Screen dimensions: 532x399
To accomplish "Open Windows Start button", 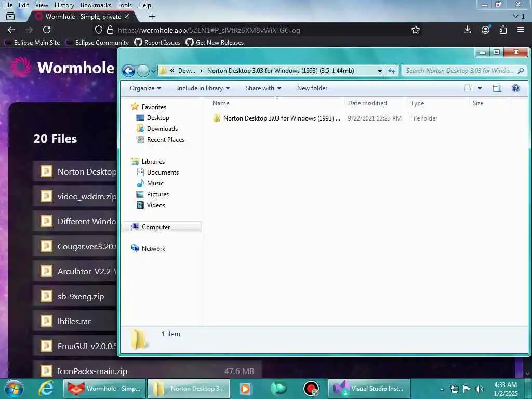I will click(x=14, y=389).
